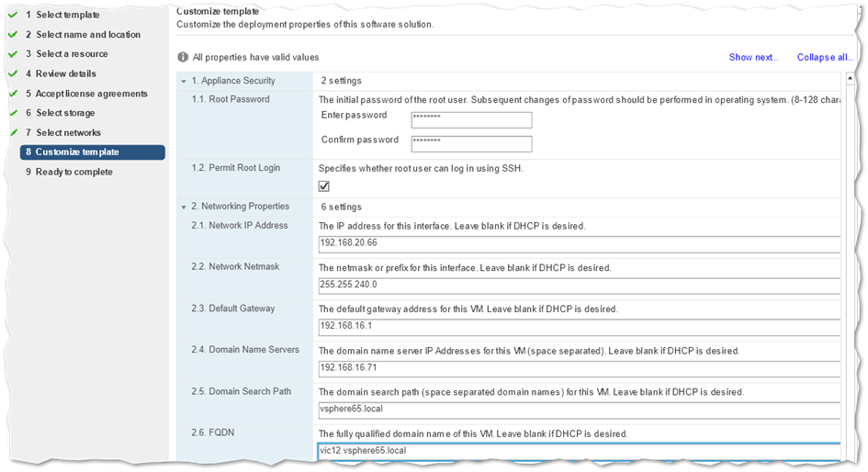The image size is (868, 472).
Task: Select the 1.2. Permit Root Login label
Action: (x=236, y=168)
